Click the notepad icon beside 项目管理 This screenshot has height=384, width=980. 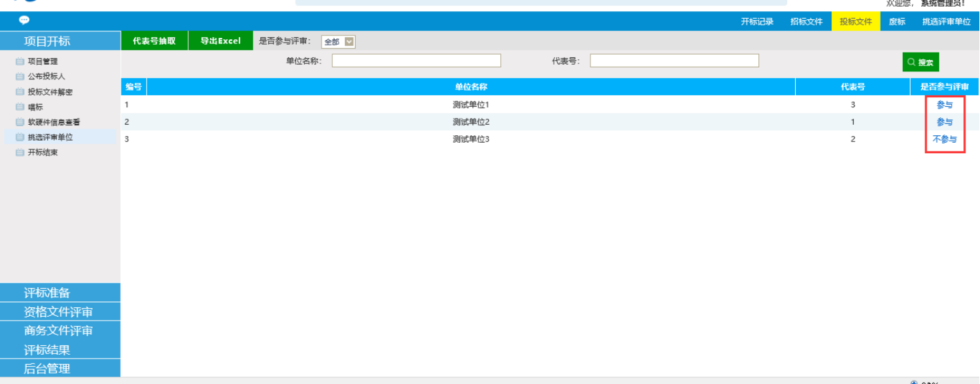coord(20,61)
